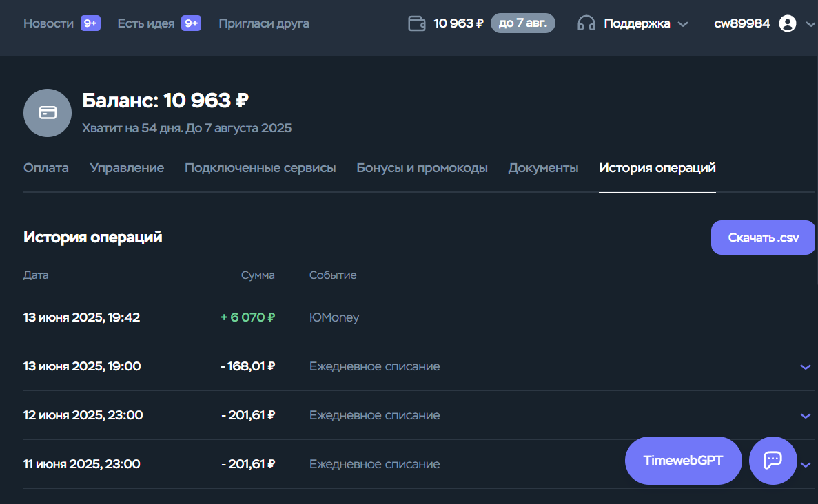The width and height of the screenshot is (818, 504).
Task: Click the Дата column header
Action: (x=36, y=275)
